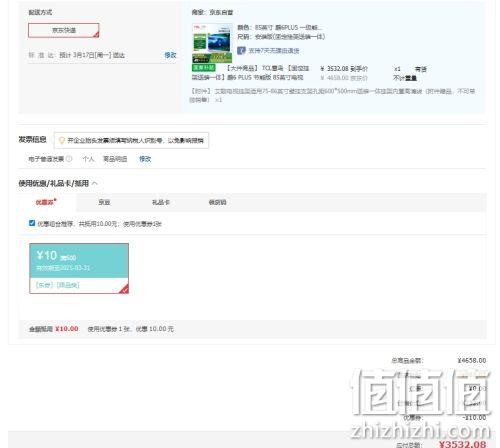Click the ¥3532.08 payable total amount
This screenshot has width=500, height=448.
point(462,444)
